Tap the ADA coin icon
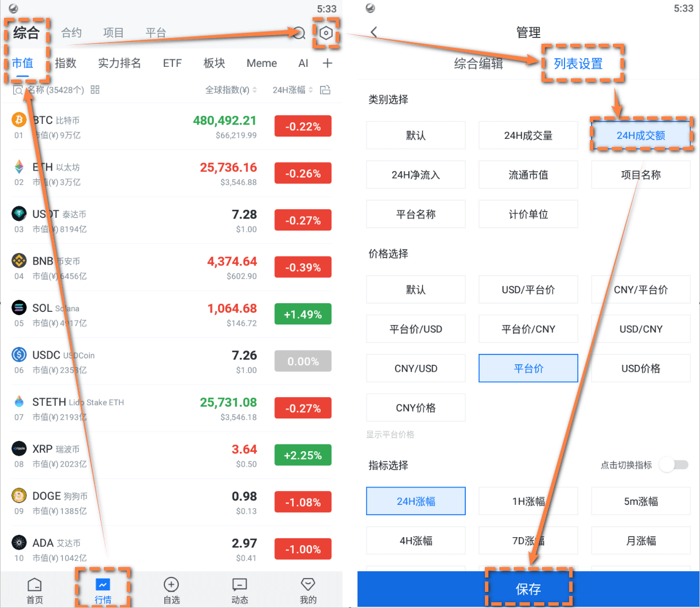The width and height of the screenshot is (700, 608). coord(19,542)
